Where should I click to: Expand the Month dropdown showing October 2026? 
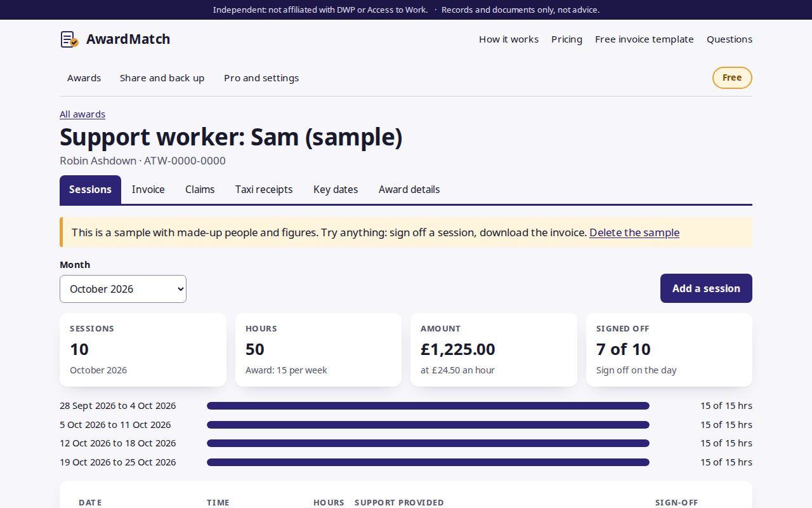[x=123, y=289]
